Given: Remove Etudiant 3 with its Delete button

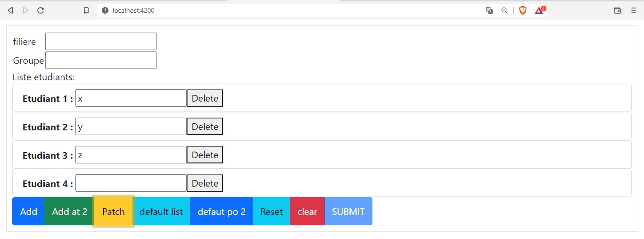Looking at the screenshot, I should click(x=205, y=155).
